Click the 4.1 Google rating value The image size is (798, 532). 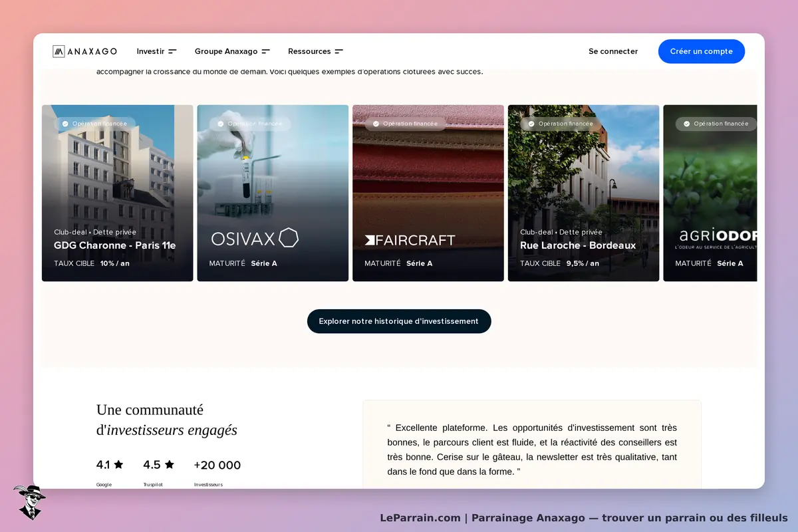tap(103, 465)
